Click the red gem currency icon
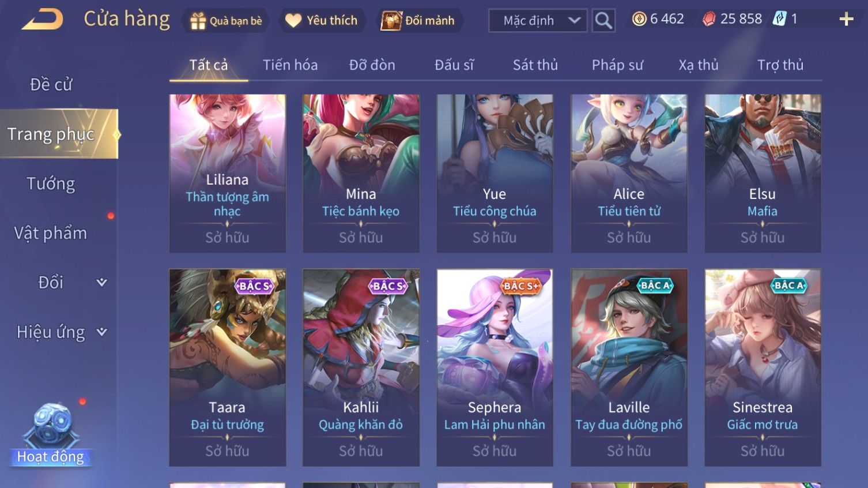 (709, 19)
